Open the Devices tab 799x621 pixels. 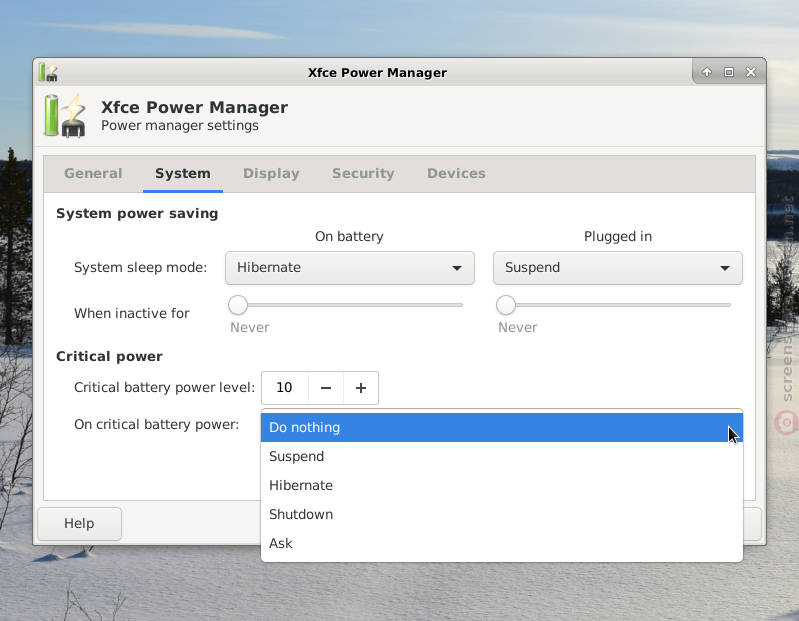(x=456, y=174)
